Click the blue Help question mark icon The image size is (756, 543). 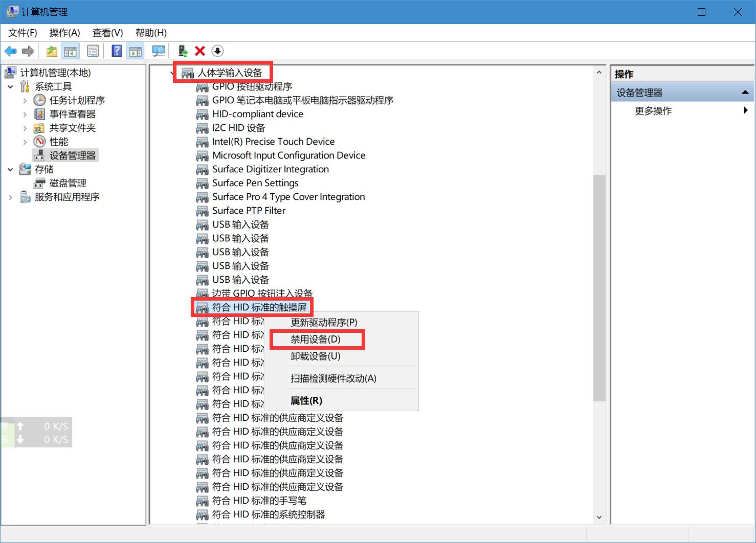tap(117, 51)
